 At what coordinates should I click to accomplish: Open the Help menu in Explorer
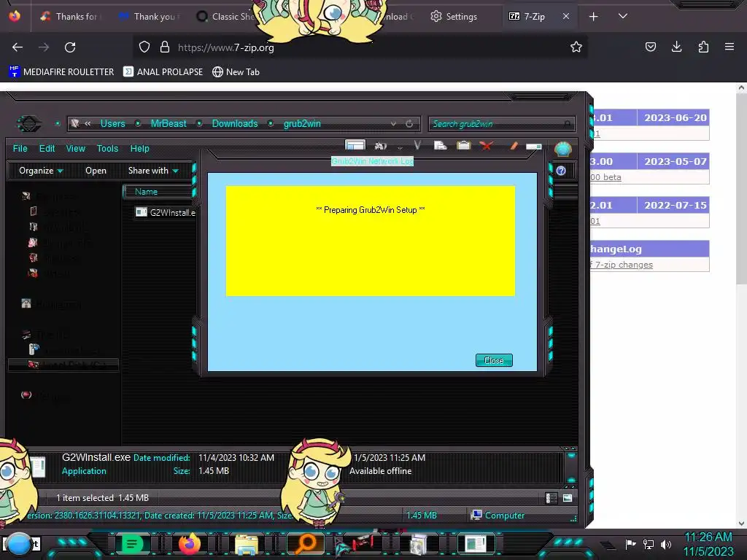(139, 149)
